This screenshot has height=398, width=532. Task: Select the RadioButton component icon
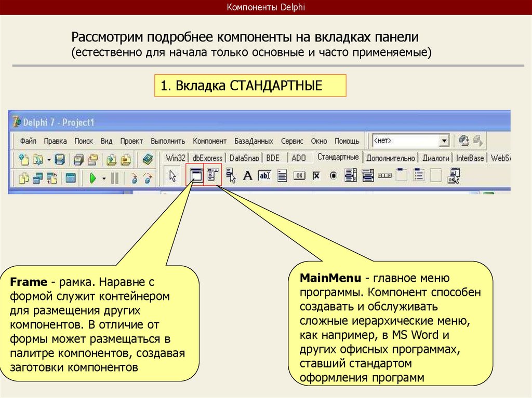point(334,175)
